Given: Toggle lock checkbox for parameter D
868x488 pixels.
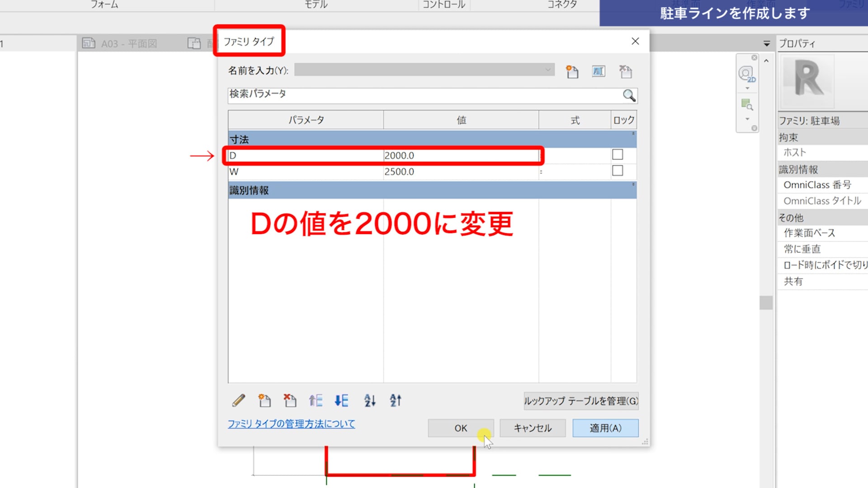Looking at the screenshot, I should [x=618, y=155].
